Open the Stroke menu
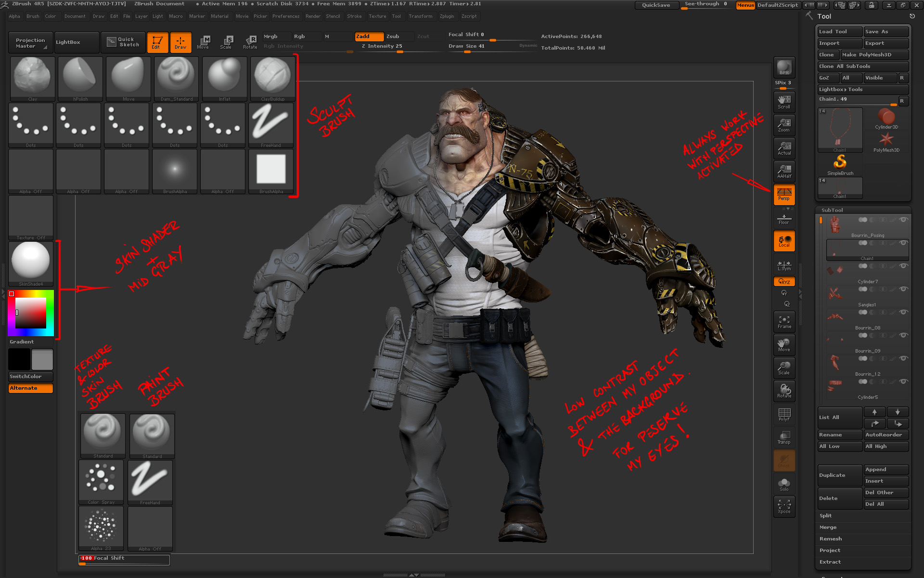The height and width of the screenshot is (578, 924). (x=354, y=16)
